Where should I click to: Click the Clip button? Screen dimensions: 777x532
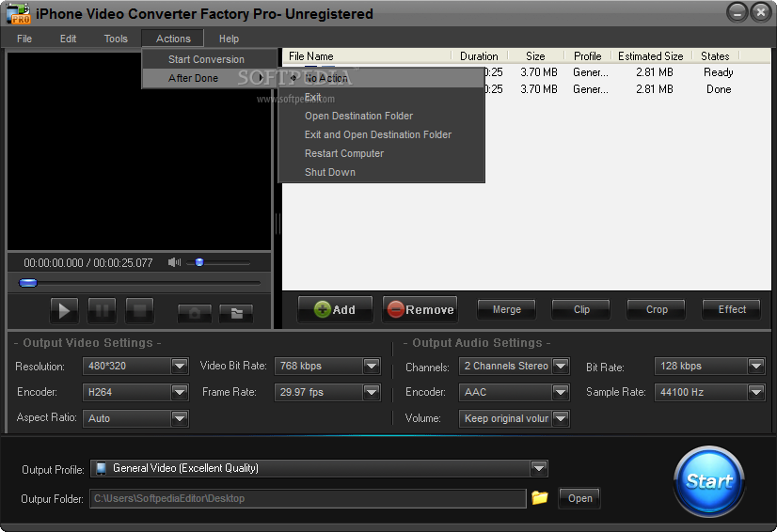(581, 309)
